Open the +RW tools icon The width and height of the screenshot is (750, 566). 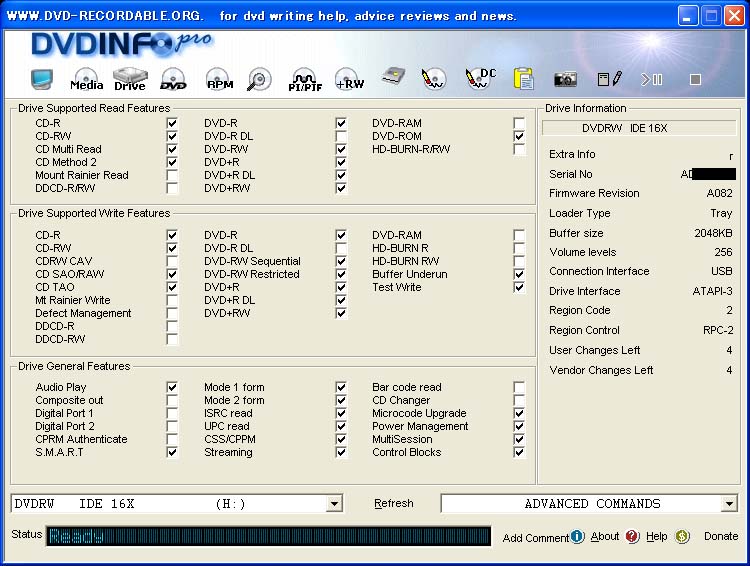(x=349, y=79)
